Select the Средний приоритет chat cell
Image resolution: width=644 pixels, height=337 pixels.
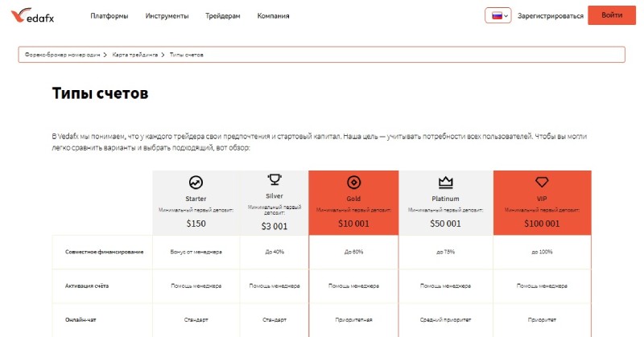446,320
